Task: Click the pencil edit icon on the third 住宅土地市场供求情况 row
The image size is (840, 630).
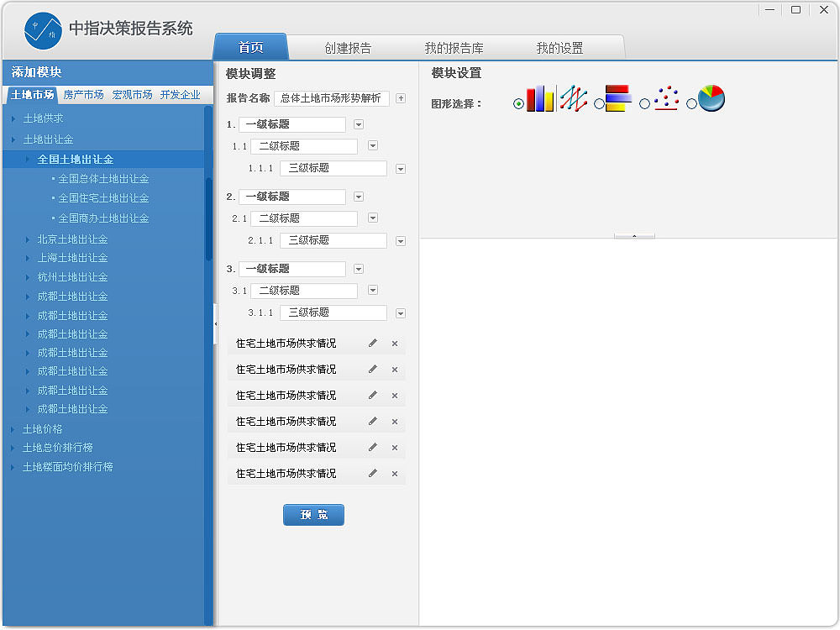Action: tap(372, 395)
